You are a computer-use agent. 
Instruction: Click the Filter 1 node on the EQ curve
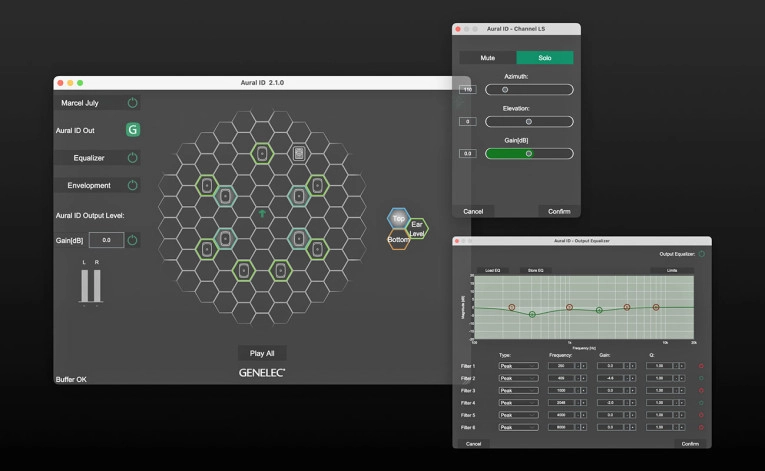pyautogui.click(x=512, y=307)
